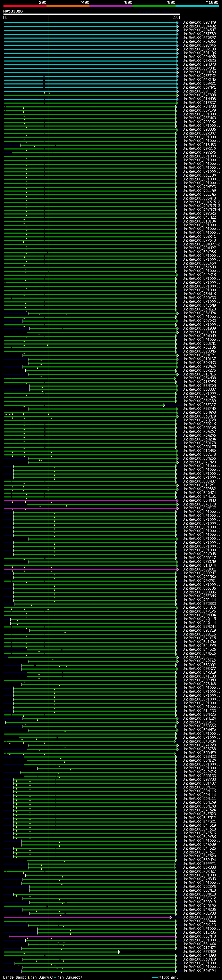Image resolution: width=222 pixels, height=980 pixels.
Task: Select the label UniRef100_A1L2G3
Action: (199, 710)
